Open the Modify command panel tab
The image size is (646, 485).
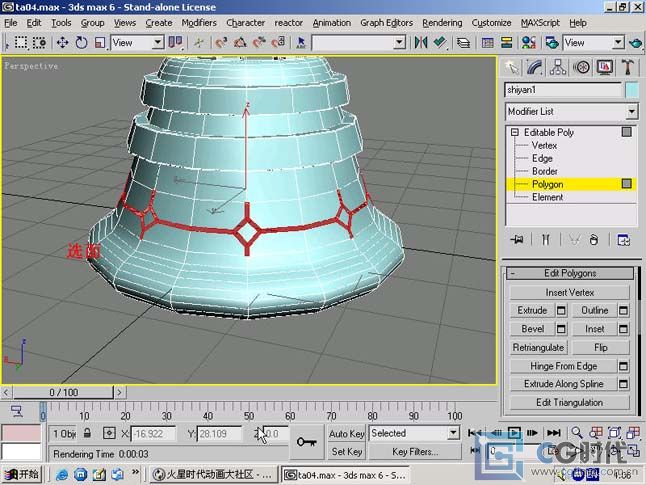[x=534, y=67]
